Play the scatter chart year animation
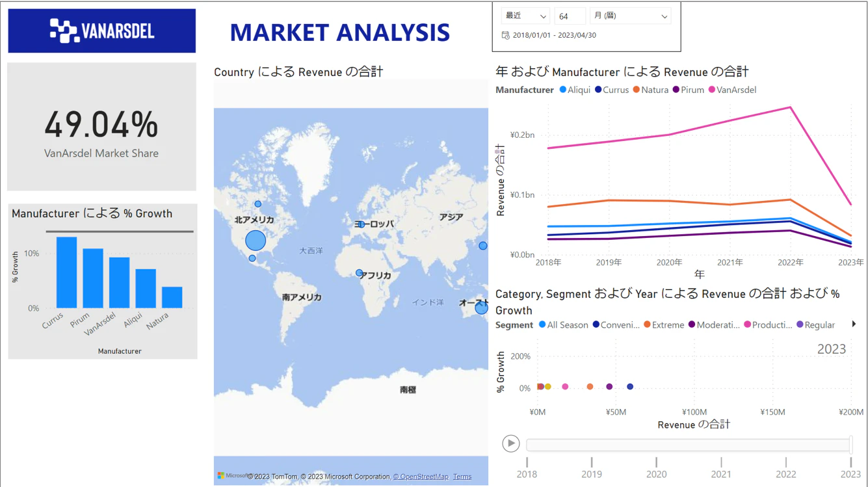The height and width of the screenshot is (487, 868). pyautogui.click(x=511, y=443)
